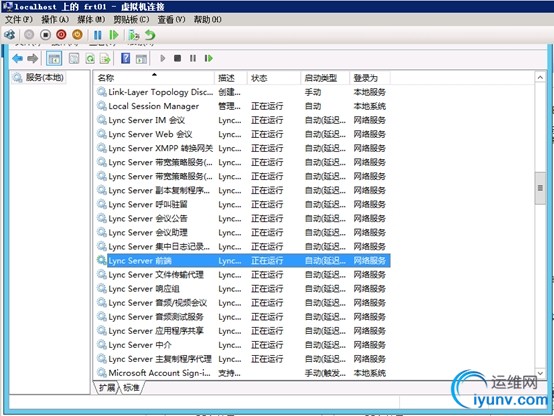Sort by the 状态 column header
The image size is (554, 416).
click(x=274, y=78)
